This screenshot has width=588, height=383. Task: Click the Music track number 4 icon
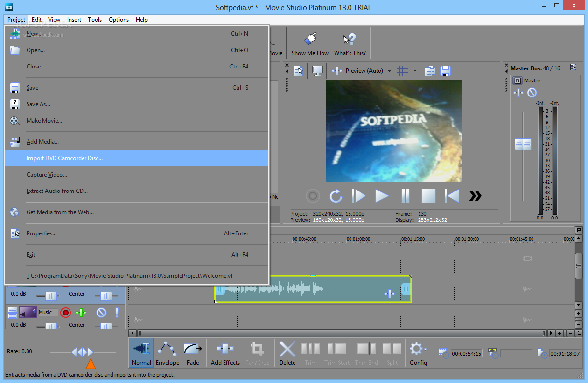pyautogui.click(x=28, y=313)
